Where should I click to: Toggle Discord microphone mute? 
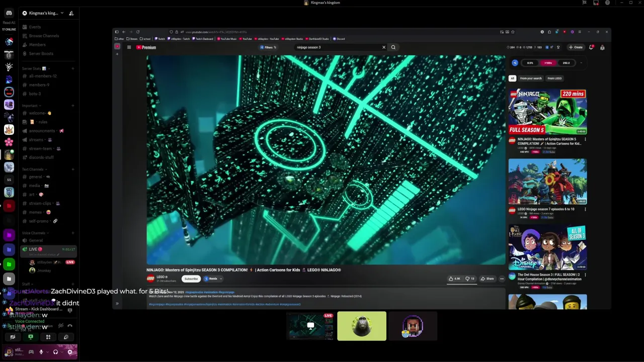tap(41, 352)
